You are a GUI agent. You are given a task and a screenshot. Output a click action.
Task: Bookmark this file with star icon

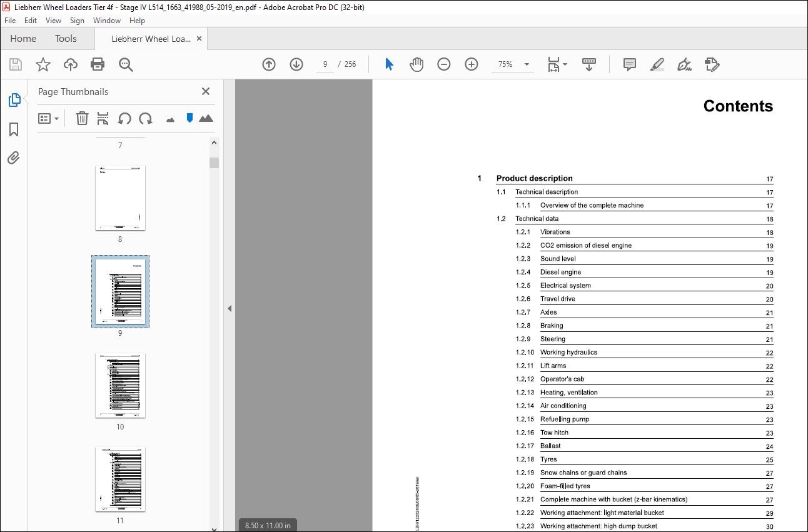click(43, 64)
